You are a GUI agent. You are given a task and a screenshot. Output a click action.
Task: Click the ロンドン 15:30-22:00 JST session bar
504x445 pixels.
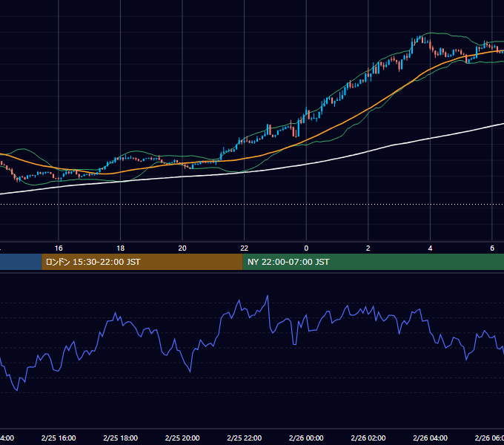click(x=142, y=262)
